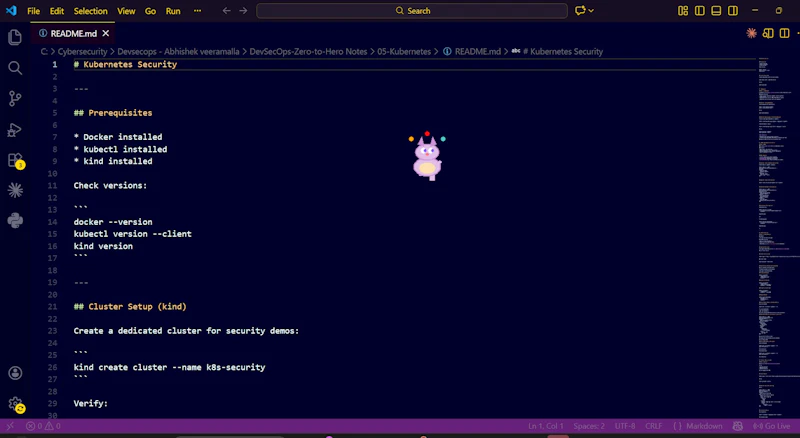Open the README.md breadcrumb dropdown

tap(472, 52)
